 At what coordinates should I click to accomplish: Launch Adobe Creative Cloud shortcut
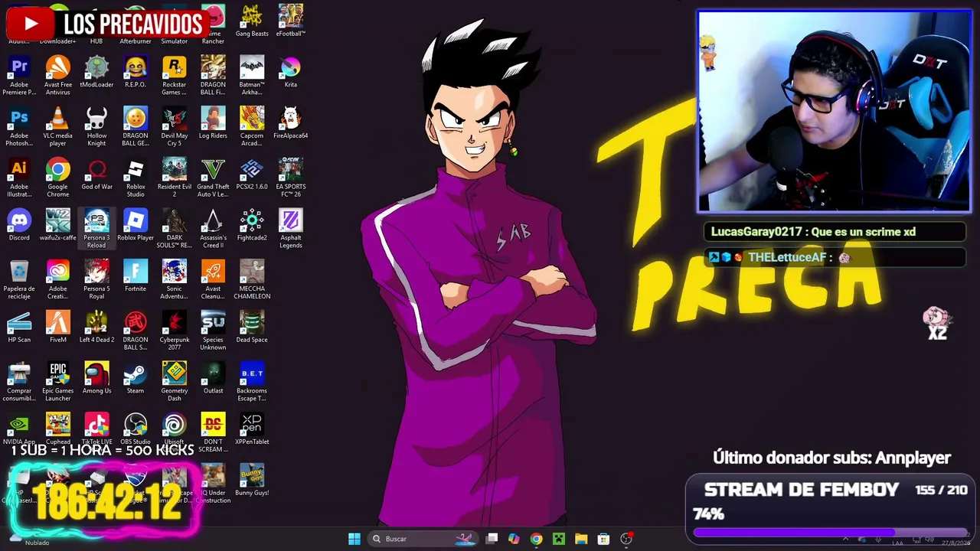[x=57, y=280]
